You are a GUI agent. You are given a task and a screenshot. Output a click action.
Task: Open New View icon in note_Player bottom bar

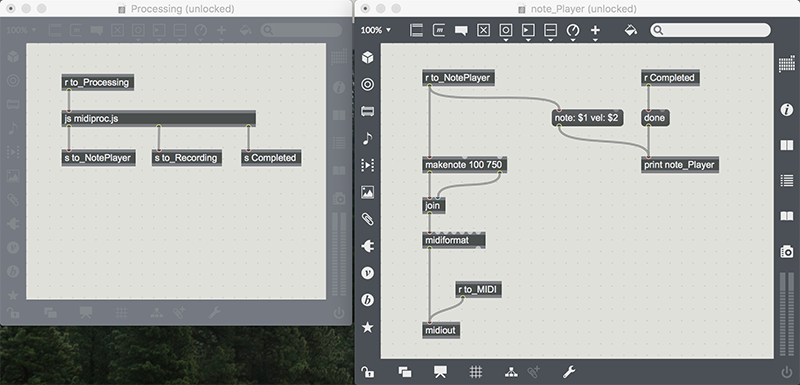click(405, 372)
